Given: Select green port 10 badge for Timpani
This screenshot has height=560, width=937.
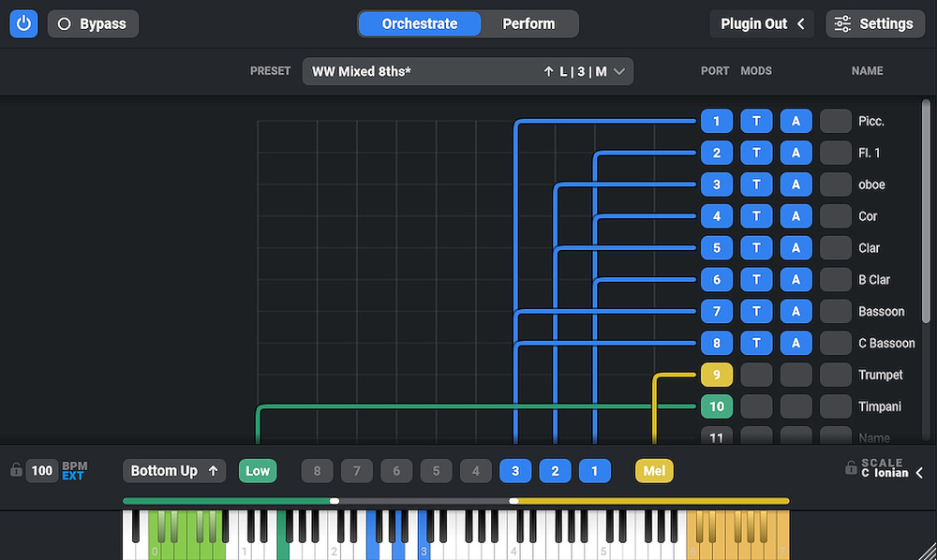Looking at the screenshot, I should [716, 406].
